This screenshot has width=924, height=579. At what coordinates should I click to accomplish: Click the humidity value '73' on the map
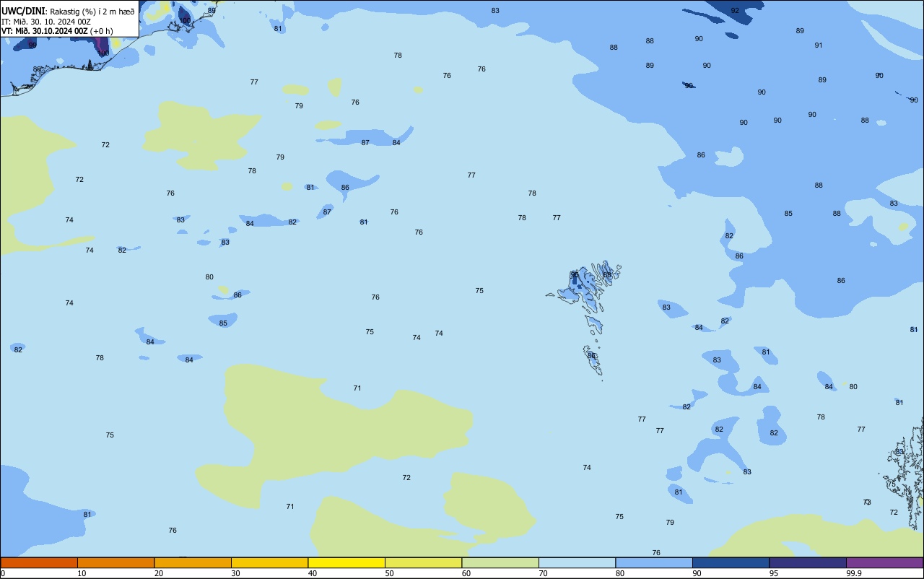point(867,502)
